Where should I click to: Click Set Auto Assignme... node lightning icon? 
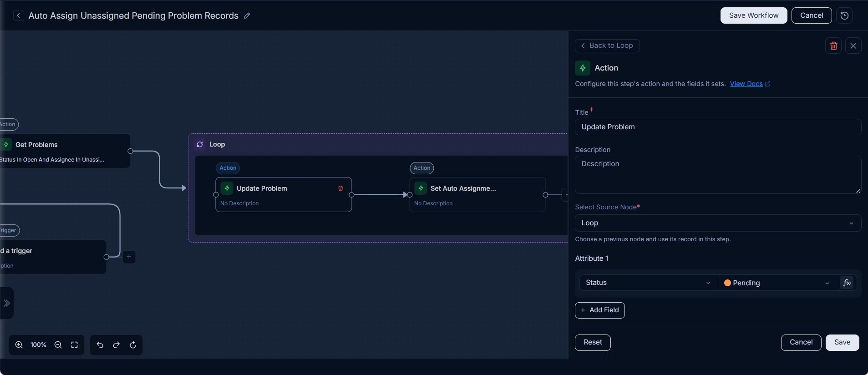click(421, 188)
